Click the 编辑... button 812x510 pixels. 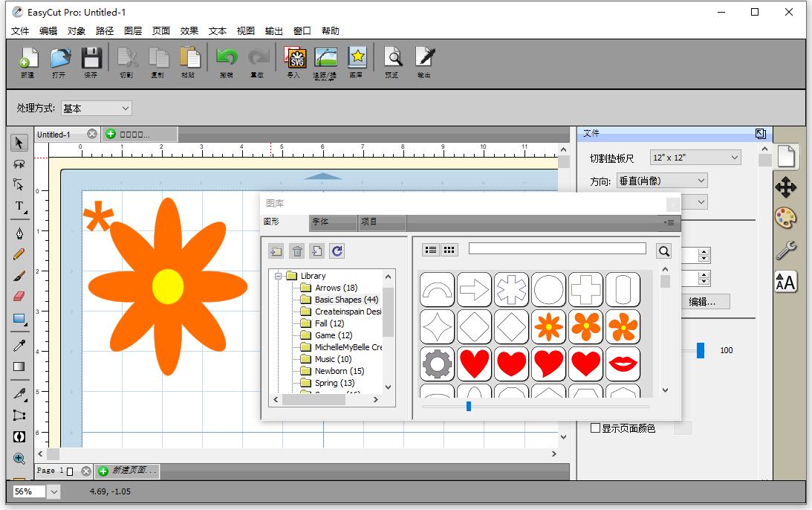tap(704, 302)
